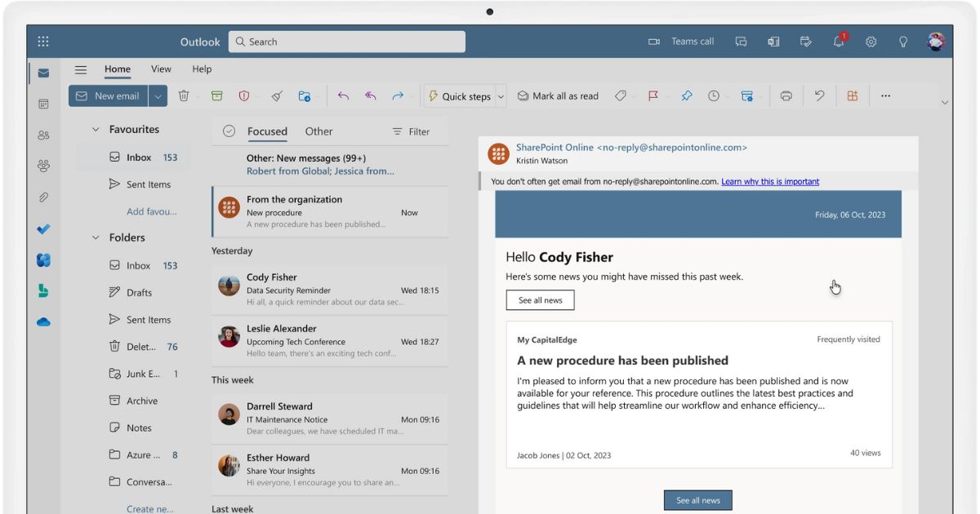980x514 pixels.
Task: Open the notifications bell icon
Action: (839, 42)
